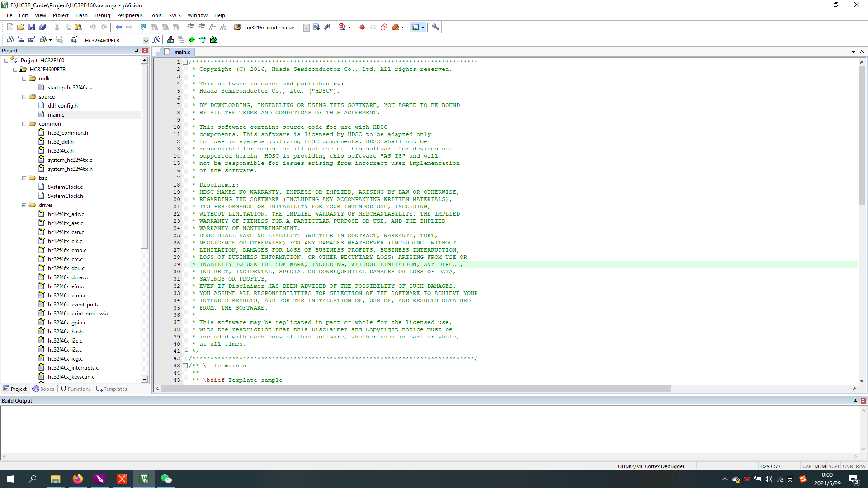Click the Download to flash (LOAD) icon
The height and width of the screenshot is (488, 868).
pyautogui.click(x=74, y=40)
